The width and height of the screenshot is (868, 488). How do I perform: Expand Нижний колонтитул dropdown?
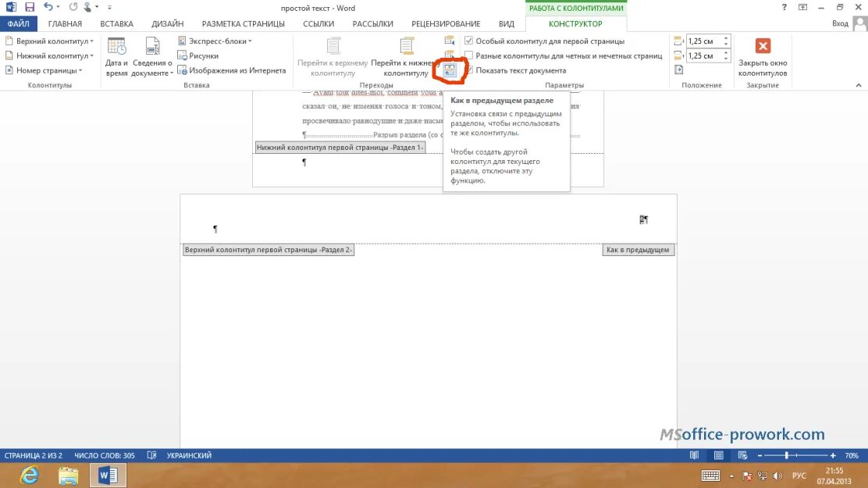pyautogui.click(x=49, y=56)
